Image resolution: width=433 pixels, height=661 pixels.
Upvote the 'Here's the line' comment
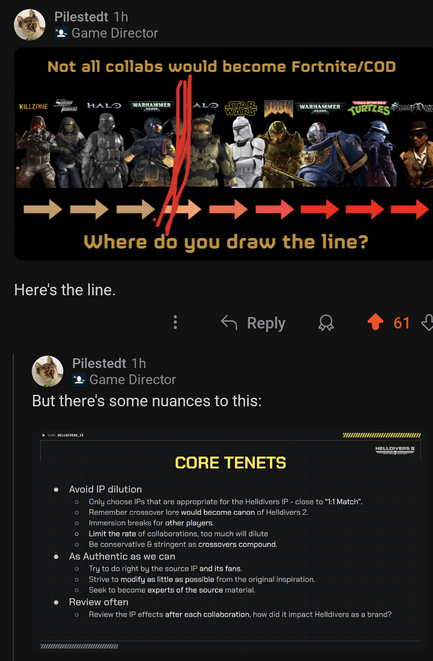[x=375, y=322]
